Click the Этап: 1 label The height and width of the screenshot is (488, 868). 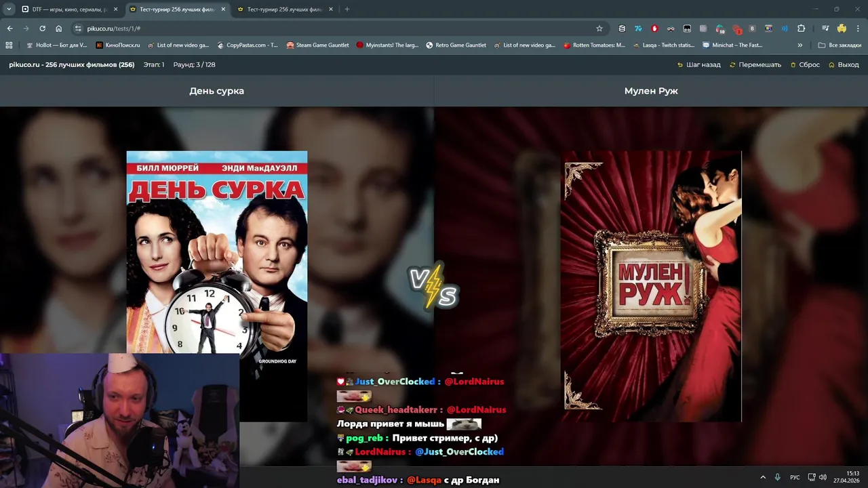(x=153, y=64)
